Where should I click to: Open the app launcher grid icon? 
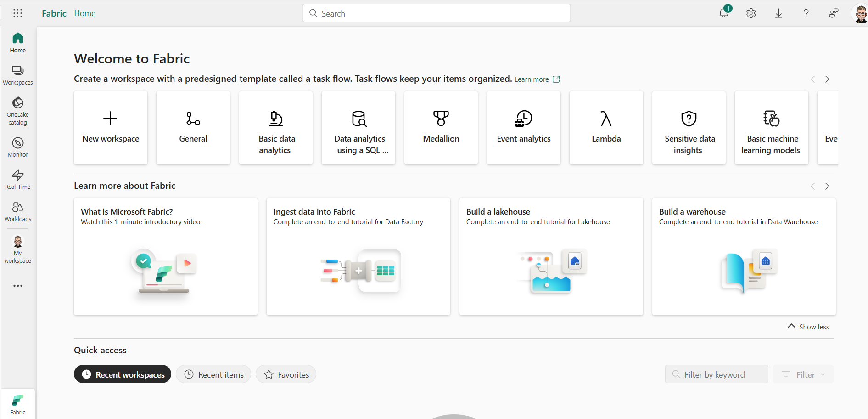coord(17,13)
